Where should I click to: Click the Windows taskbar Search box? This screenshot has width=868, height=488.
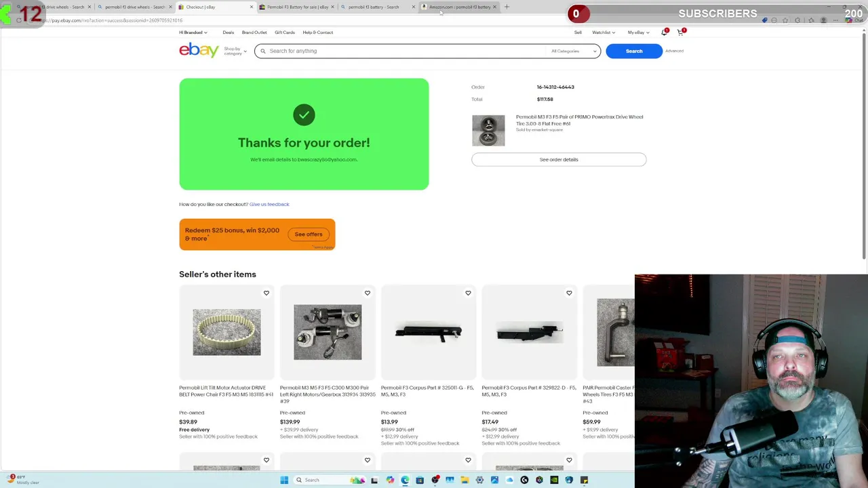(x=330, y=480)
